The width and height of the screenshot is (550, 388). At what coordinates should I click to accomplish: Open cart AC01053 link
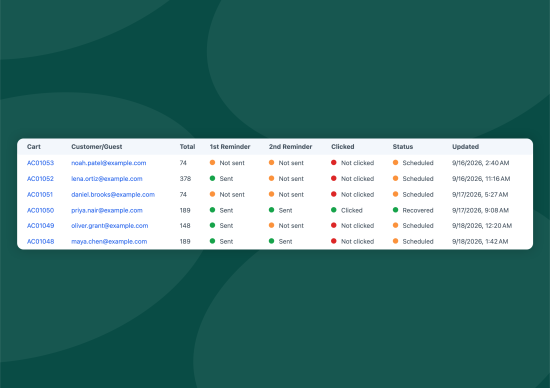(40, 163)
